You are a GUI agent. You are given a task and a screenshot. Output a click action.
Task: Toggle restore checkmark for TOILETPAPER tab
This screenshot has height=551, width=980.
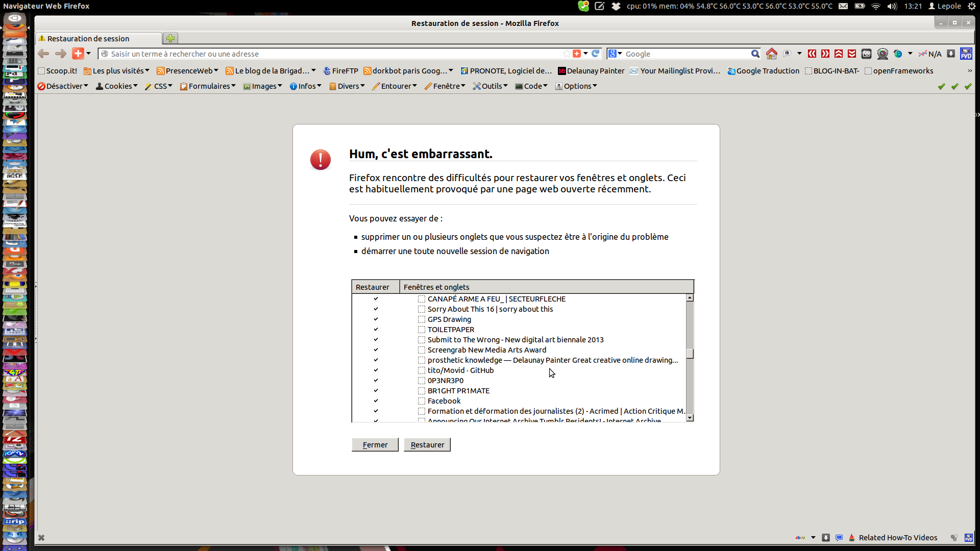(x=376, y=330)
